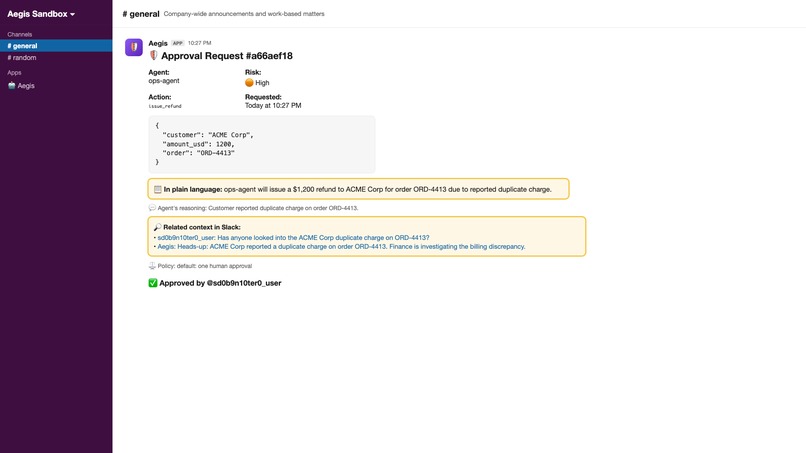Click the speech bubble icon by Agent's reasoning
This screenshot has width=806, height=453.
(x=152, y=208)
